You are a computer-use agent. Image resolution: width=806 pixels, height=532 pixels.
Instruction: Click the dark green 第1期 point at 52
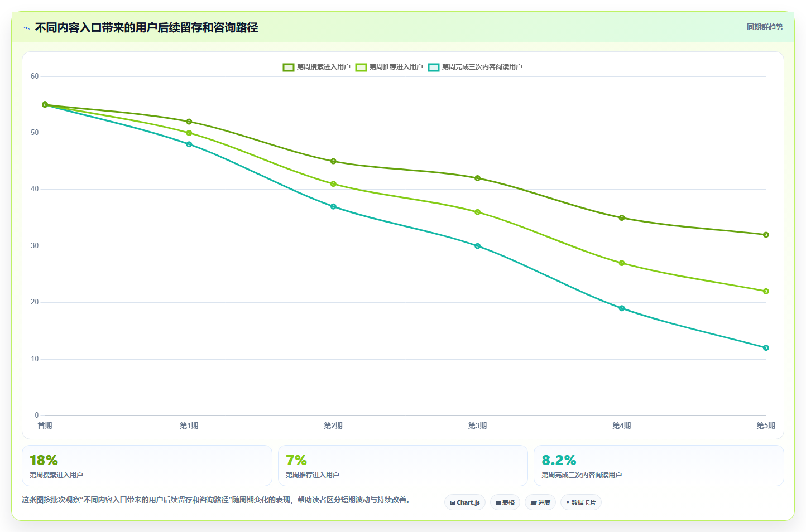(x=189, y=122)
